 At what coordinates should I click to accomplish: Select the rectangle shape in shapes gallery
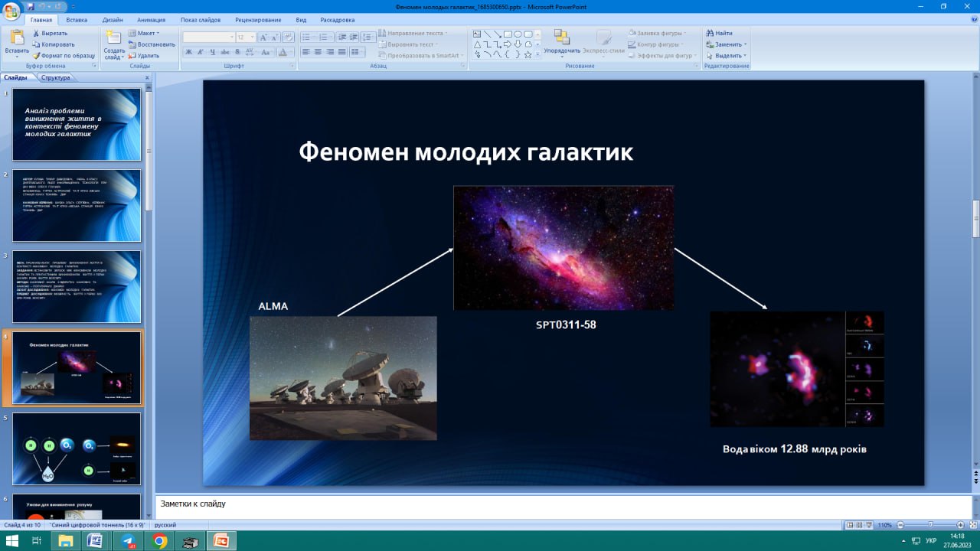pos(508,34)
